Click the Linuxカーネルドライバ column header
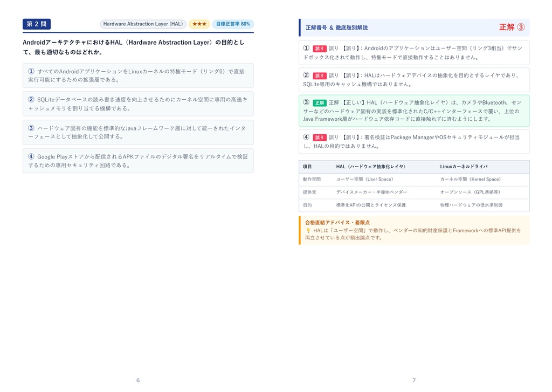This screenshot has height=392, width=552. point(464,167)
